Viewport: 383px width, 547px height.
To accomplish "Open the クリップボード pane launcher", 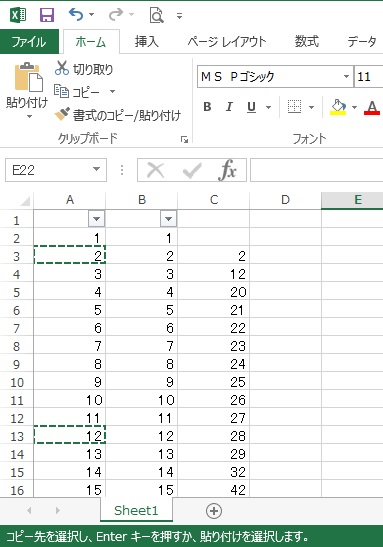I will (x=184, y=140).
